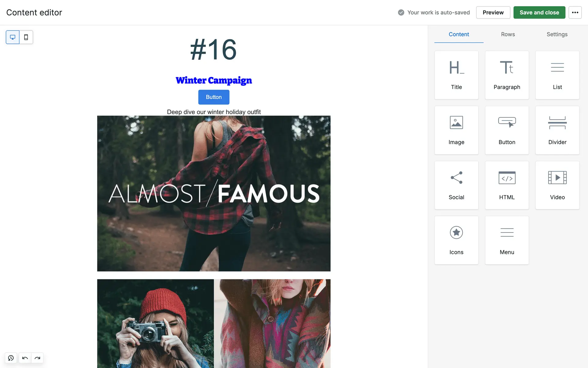Click the Preview button
588x368 pixels.
493,13
